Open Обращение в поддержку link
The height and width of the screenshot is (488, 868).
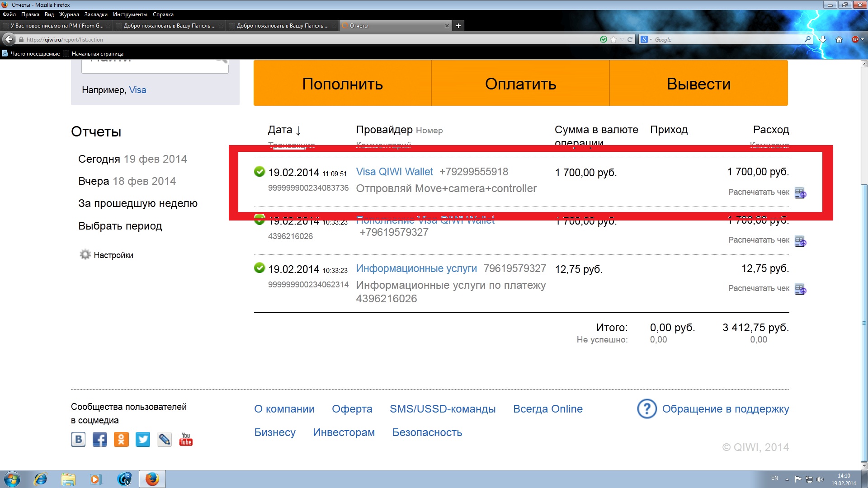point(726,409)
